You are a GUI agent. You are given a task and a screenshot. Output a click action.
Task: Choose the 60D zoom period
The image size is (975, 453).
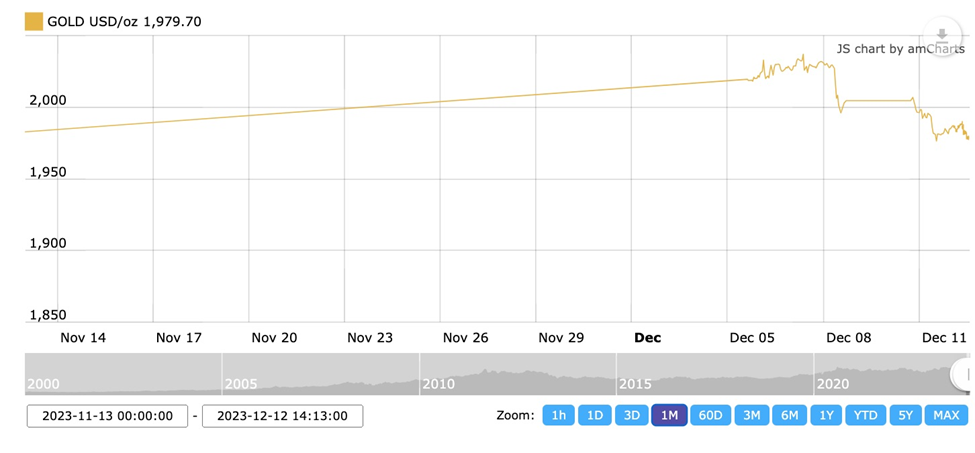710,415
